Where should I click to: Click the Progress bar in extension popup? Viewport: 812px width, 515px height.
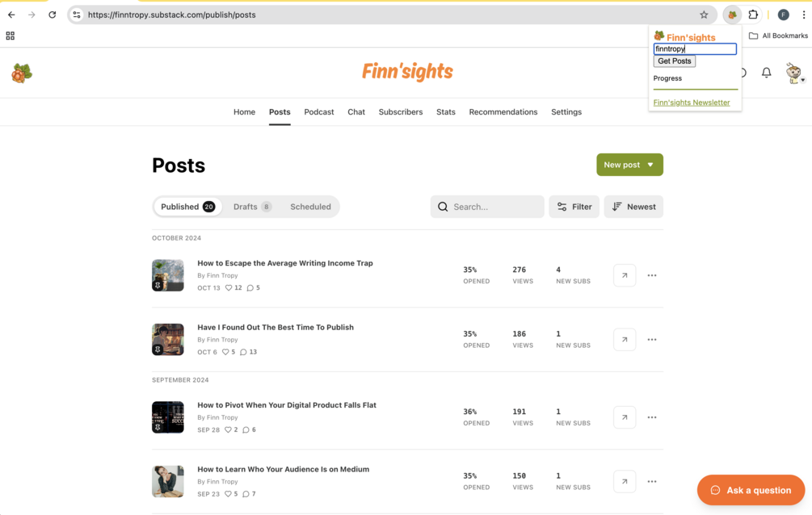click(x=696, y=89)
